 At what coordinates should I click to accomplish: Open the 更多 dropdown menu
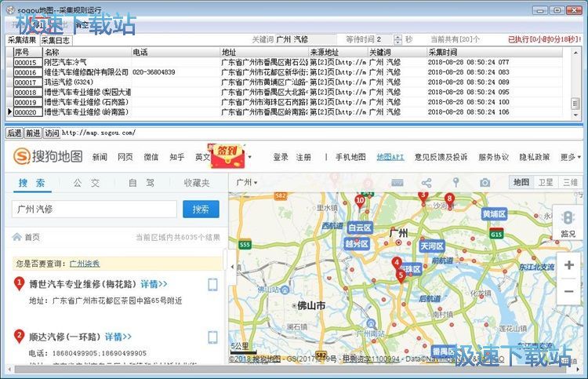point(571,157)
